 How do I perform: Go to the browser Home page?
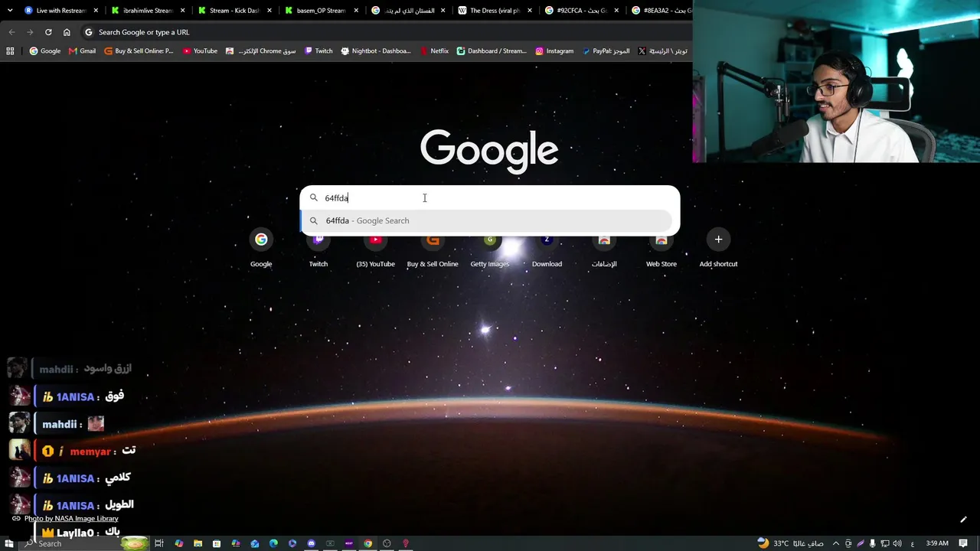[x=67, y=32]
